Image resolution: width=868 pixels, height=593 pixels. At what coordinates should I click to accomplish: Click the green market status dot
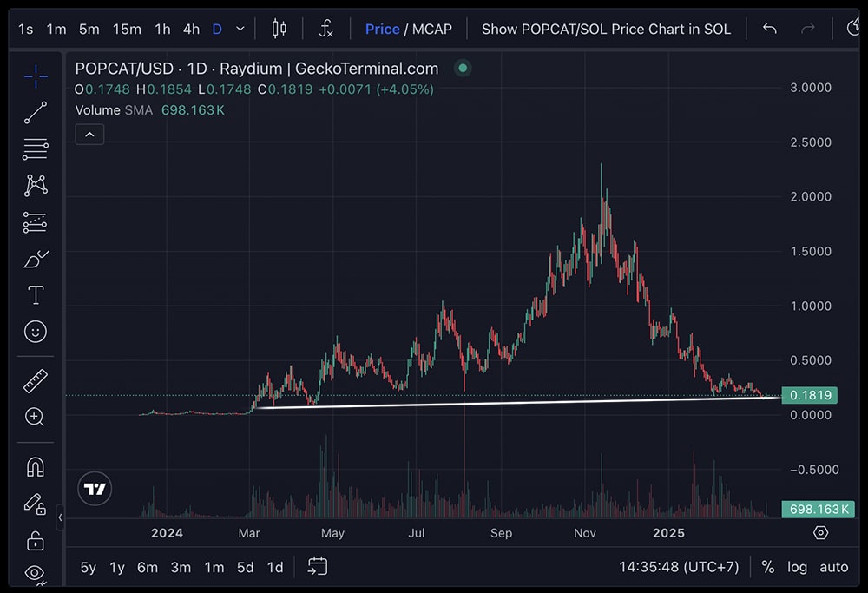click(463, 68)
